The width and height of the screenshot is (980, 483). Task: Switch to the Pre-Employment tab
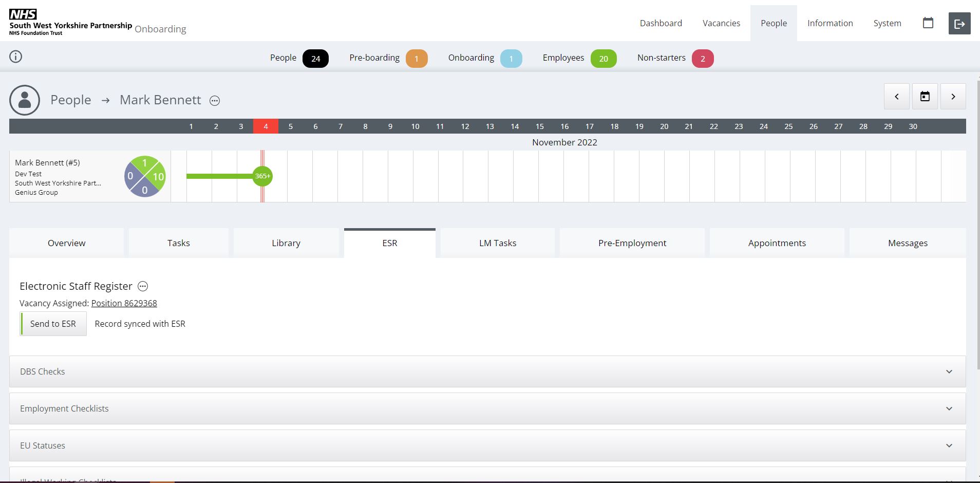point(632,243)
